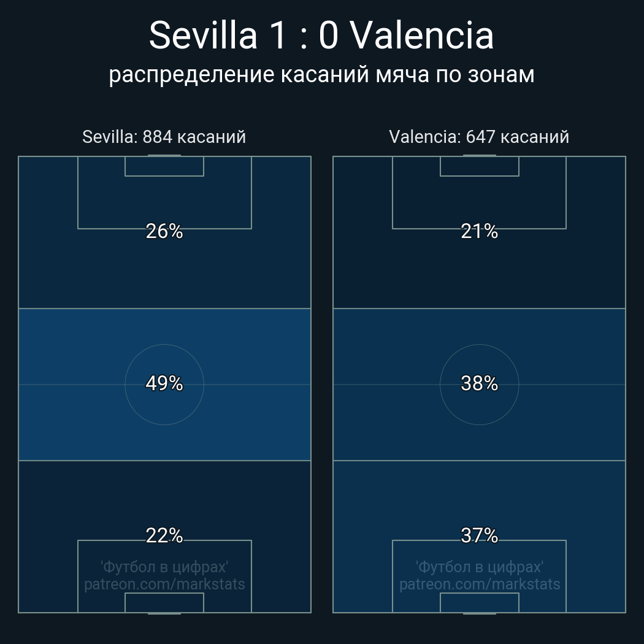Screen dimensions: 644x644
Task: Click Valencia's 21% top zone value
Action: [x=479, y=231]
